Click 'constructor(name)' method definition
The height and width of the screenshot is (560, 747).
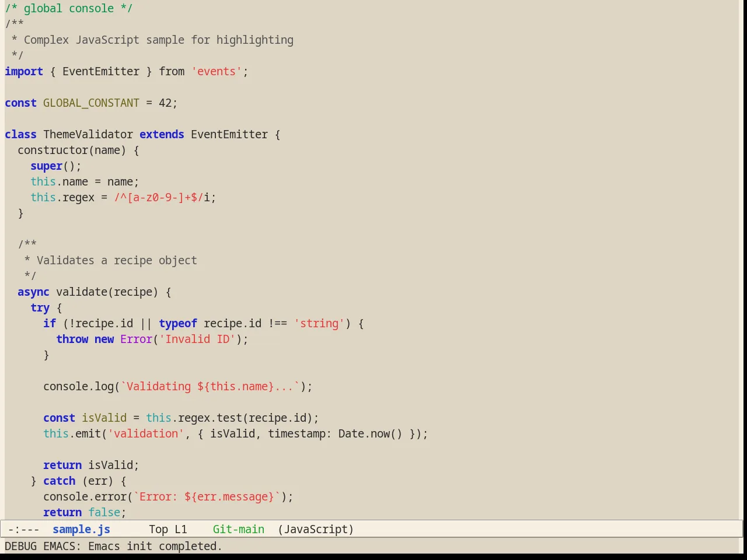pyautogui.click(x=72, y=150)
